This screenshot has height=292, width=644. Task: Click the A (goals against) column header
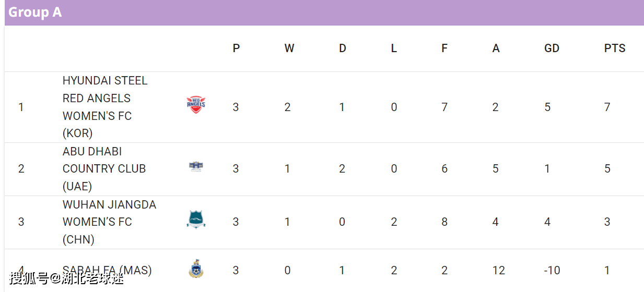[496, 48]
